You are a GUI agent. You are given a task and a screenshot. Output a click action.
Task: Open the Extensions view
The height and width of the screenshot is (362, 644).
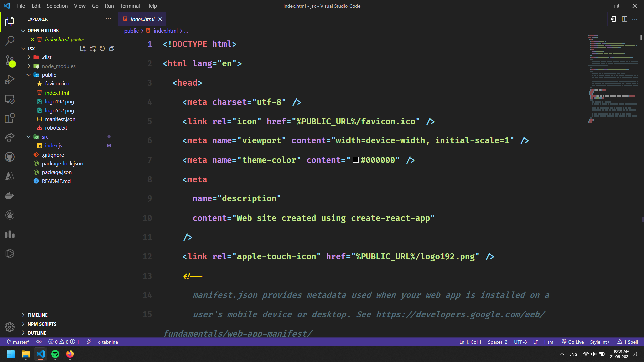(x=10, y=118)
